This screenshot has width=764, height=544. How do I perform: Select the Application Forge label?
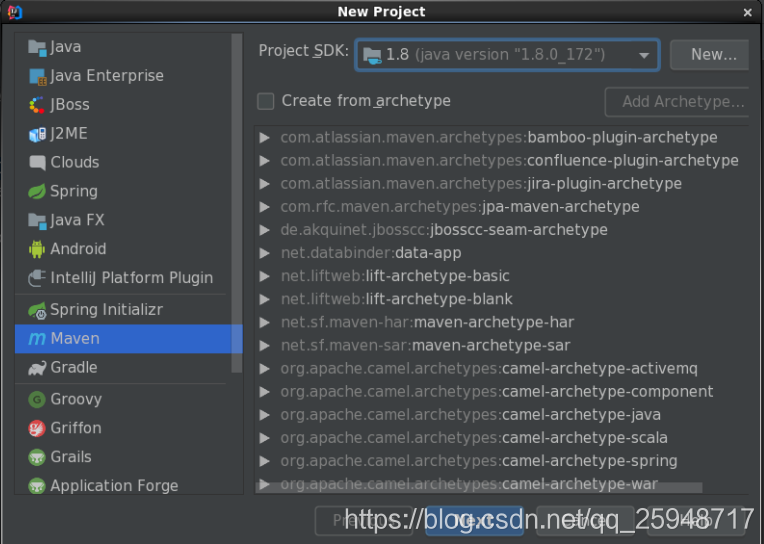[x=114, y=486]
